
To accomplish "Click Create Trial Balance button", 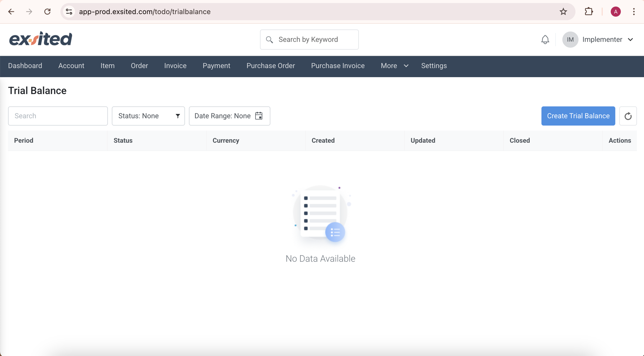I will [578, 116].
